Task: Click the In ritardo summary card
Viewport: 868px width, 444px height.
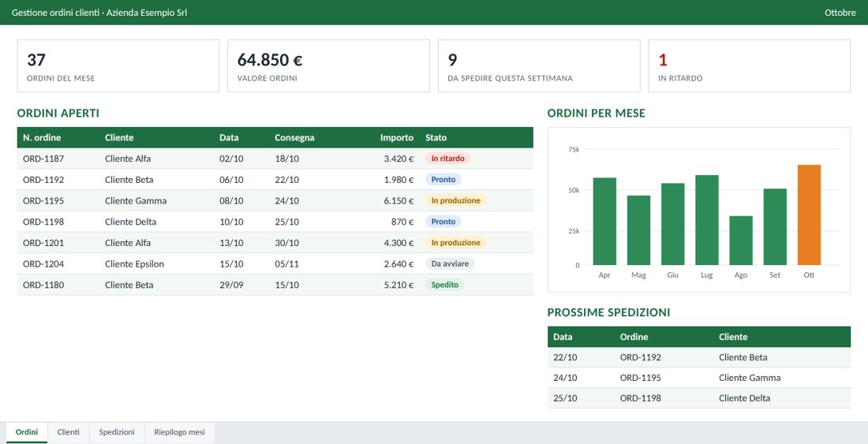Action: click(x=750, y=65)
